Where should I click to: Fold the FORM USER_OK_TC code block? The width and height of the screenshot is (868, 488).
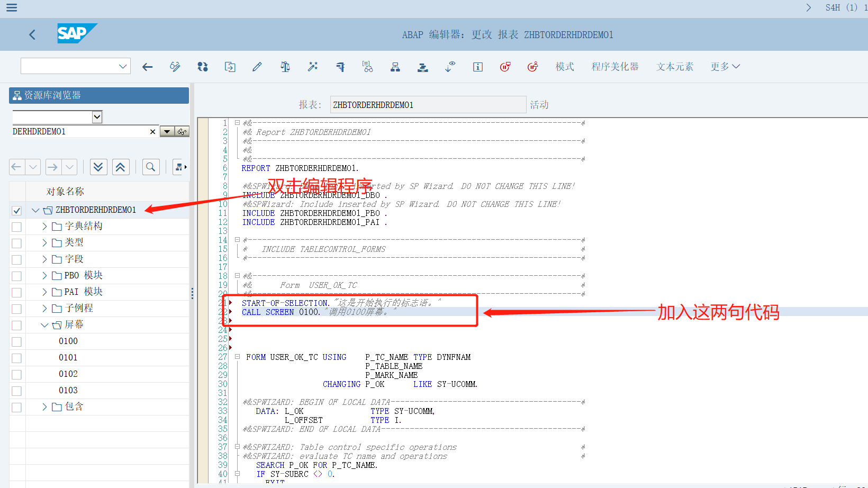(237, 357)
